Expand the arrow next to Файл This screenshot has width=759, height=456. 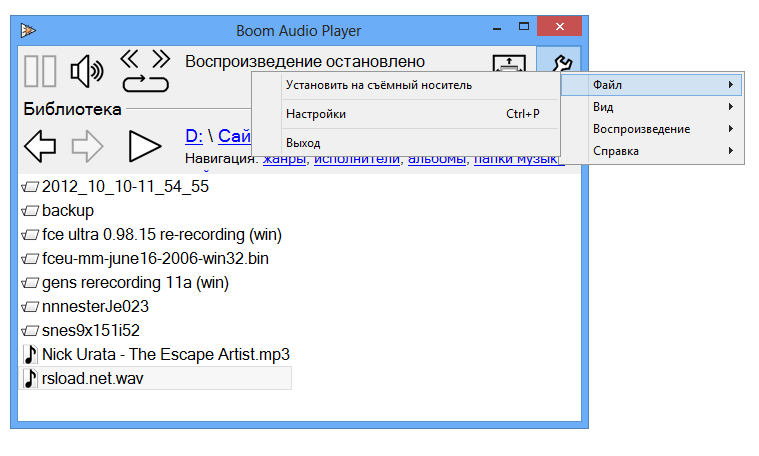coord(730,85)
